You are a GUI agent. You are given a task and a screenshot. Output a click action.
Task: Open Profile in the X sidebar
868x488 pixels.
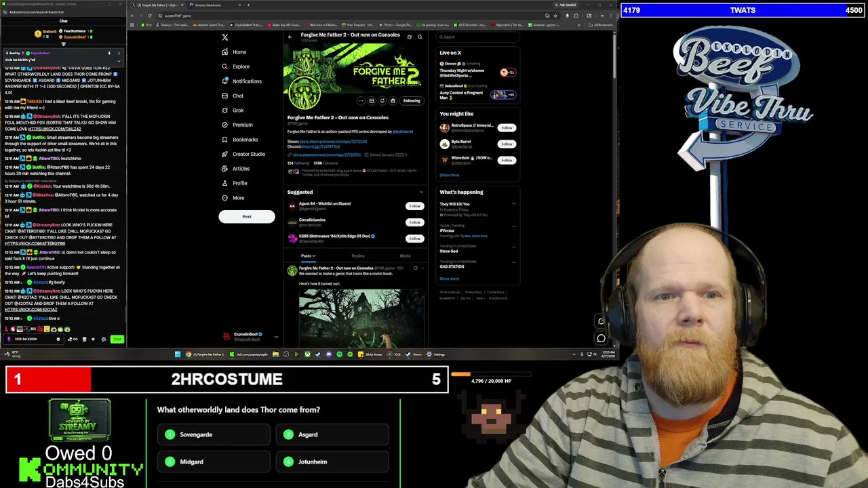[x=234, y=183]
